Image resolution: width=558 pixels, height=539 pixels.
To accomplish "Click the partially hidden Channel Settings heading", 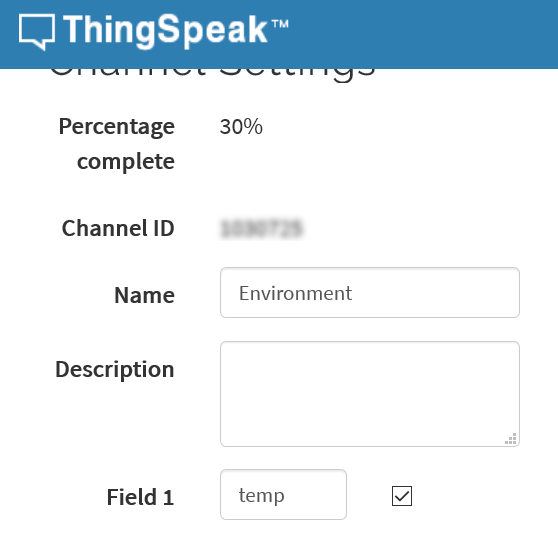I will [x=212, y=73].
